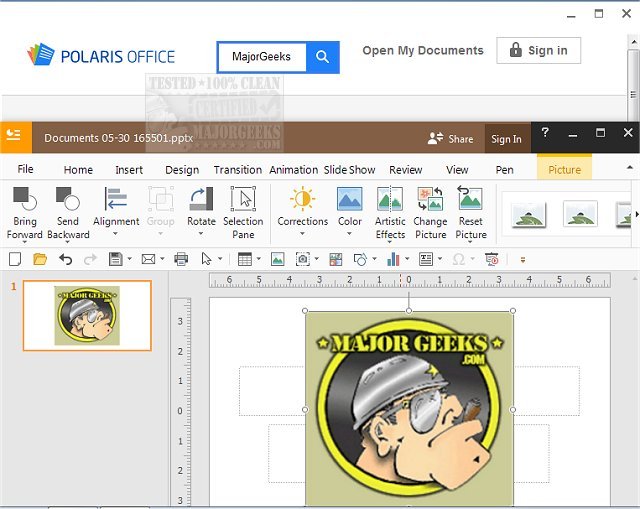Expand the save icon dropdown arrow
The width and height of the screenshot is (640, 509).
[130, 259]
